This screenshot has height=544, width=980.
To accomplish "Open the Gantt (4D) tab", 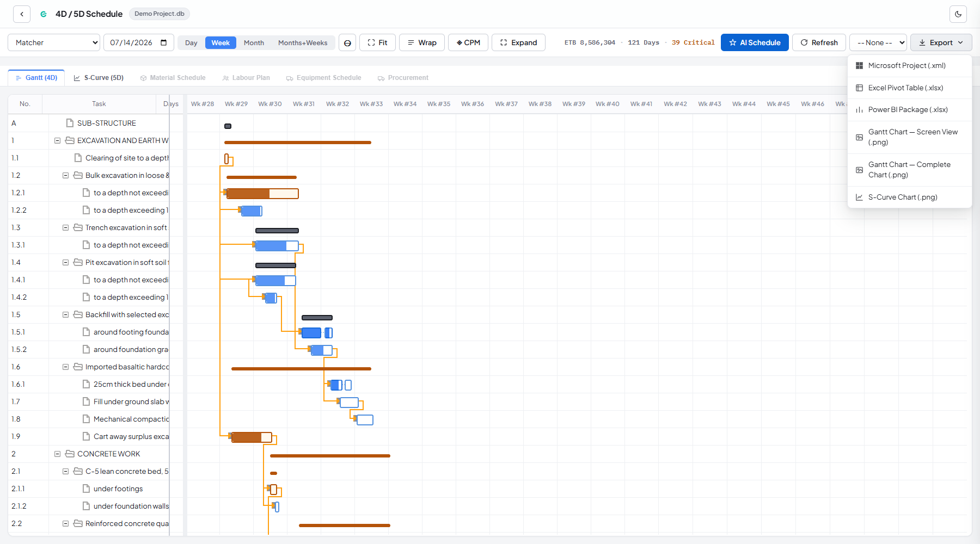I will coord(36,78).
